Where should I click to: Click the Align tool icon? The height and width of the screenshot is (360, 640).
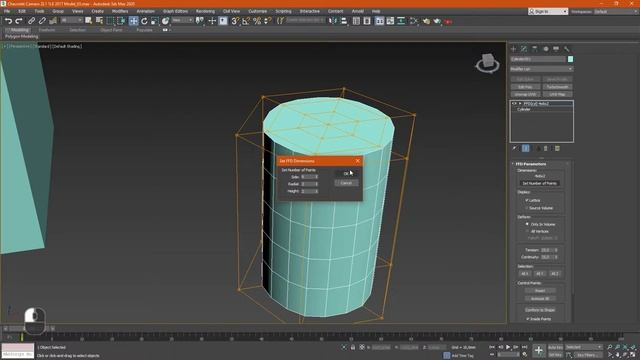tap(344, 21)
